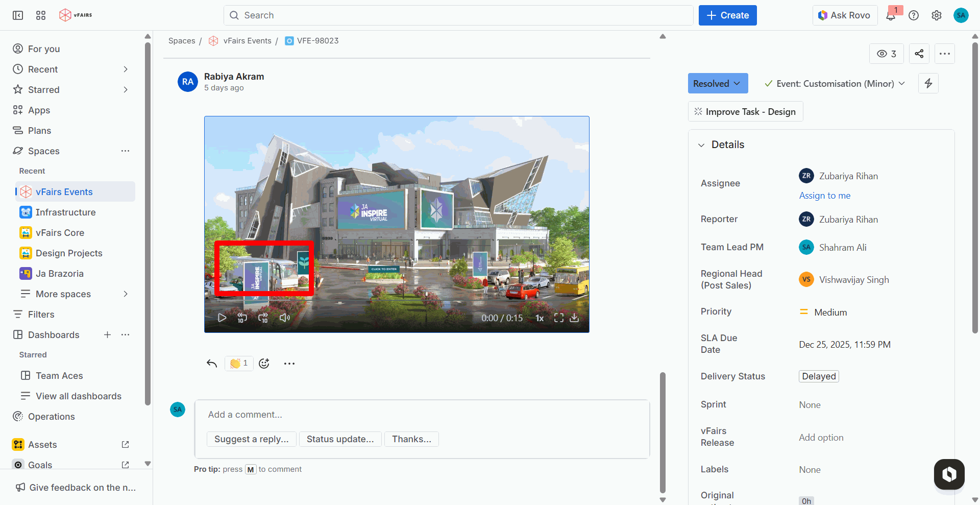Viewport: 980px width, 505px height.
Task: Click the Assign to me link
Action: (x=824, y=196)
